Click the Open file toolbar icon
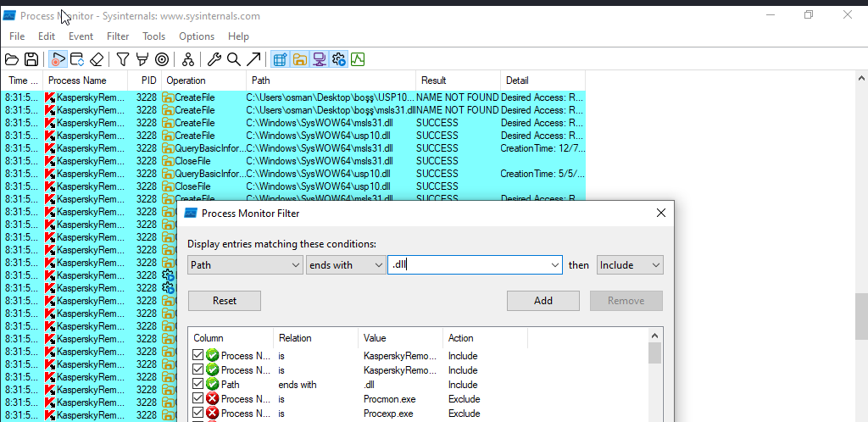 (x=12, y=59)
